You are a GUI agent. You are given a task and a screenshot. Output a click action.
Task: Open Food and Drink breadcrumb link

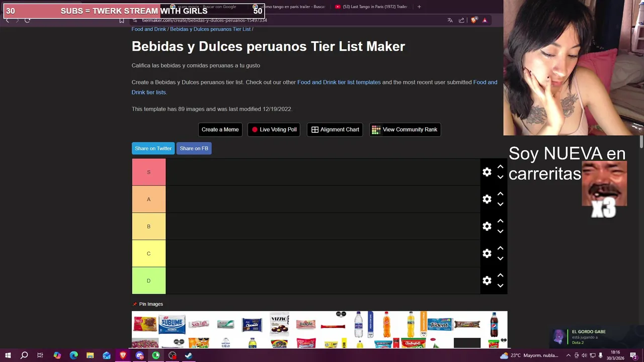(149, 29)
